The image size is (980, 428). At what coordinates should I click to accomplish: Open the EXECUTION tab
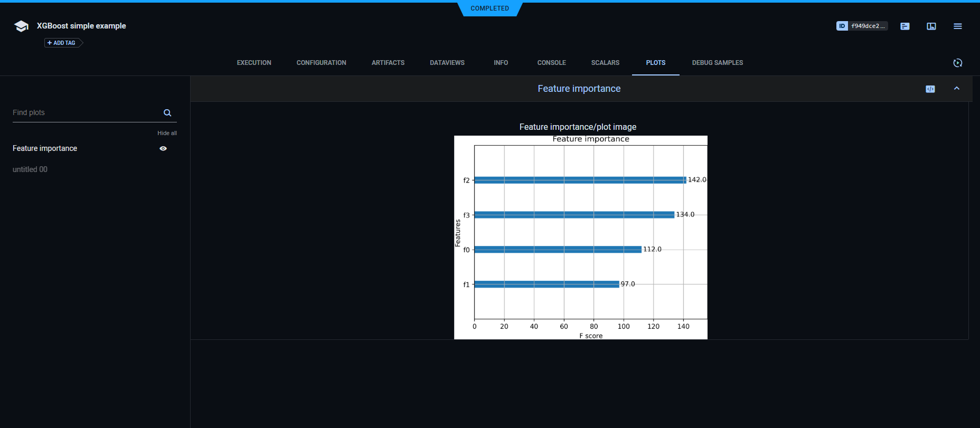tap(254, 63)
